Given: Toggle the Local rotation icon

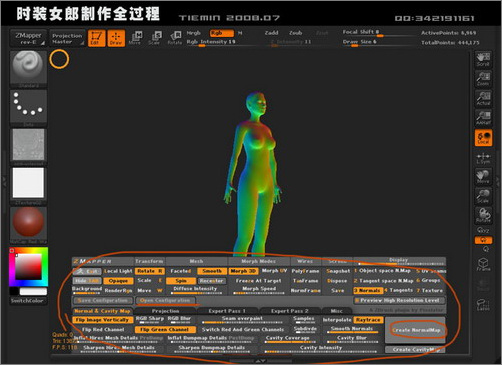Looking at the screenshot, I should (x=483, y=138).
